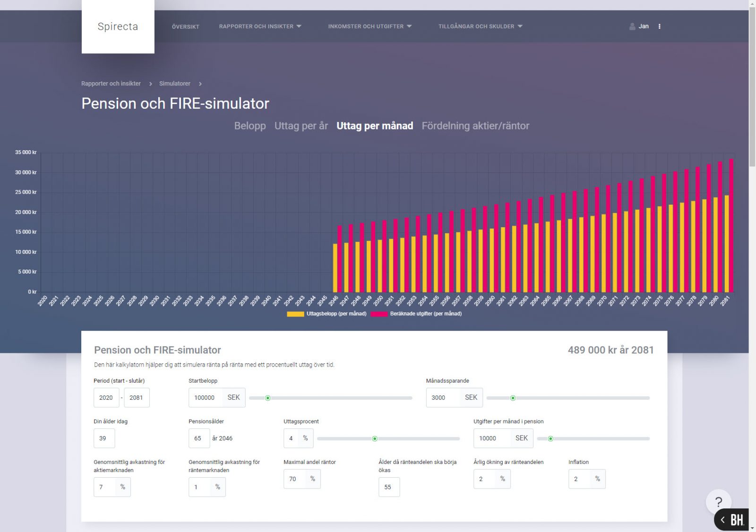
Task: Click the Pensionsålder input field
Action: (198, 438)
